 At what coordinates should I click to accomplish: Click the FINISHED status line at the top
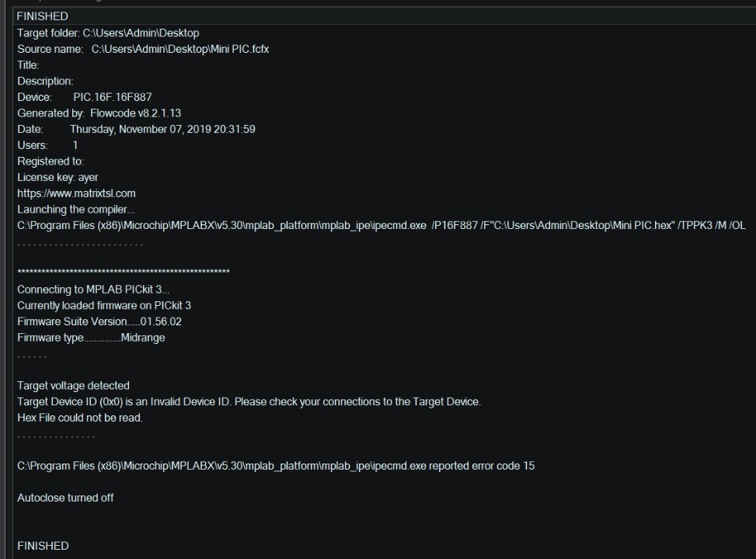coord(43,16)
